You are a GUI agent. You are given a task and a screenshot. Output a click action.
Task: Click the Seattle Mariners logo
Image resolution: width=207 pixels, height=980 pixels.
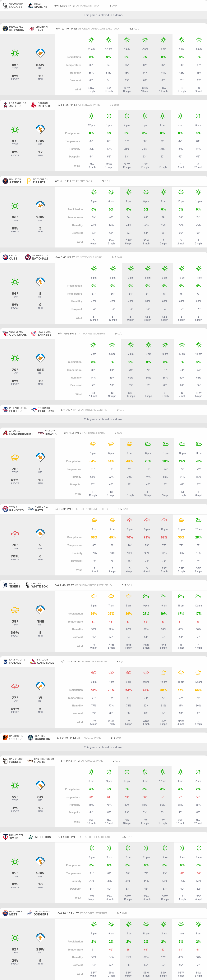tap(30, 737)
